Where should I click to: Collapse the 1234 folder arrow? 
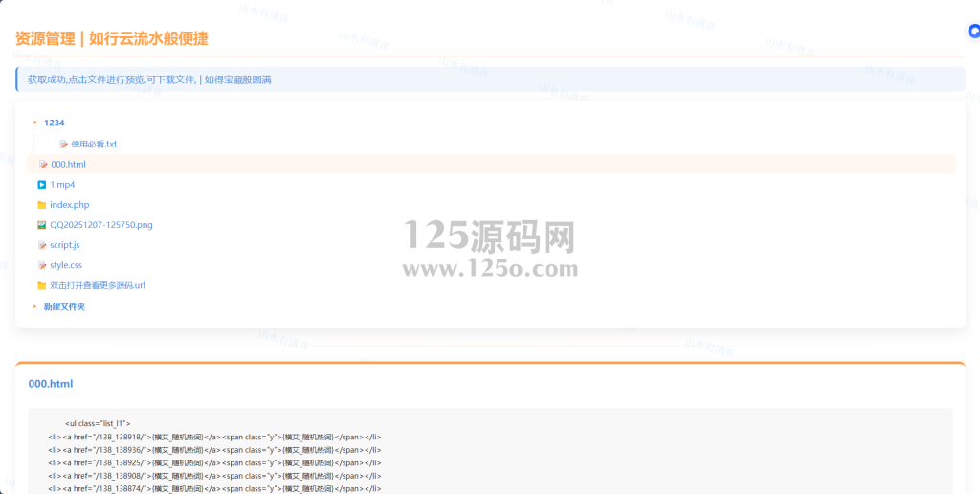(x=35, y=123)
